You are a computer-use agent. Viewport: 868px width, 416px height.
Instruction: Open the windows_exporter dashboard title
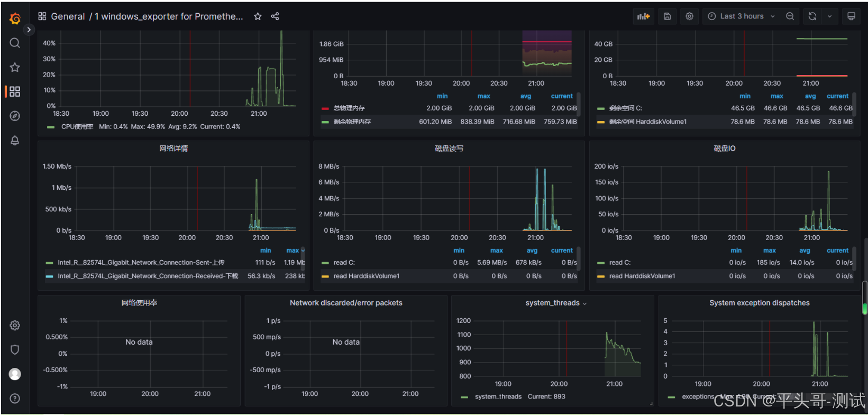[x=169, y=16]
